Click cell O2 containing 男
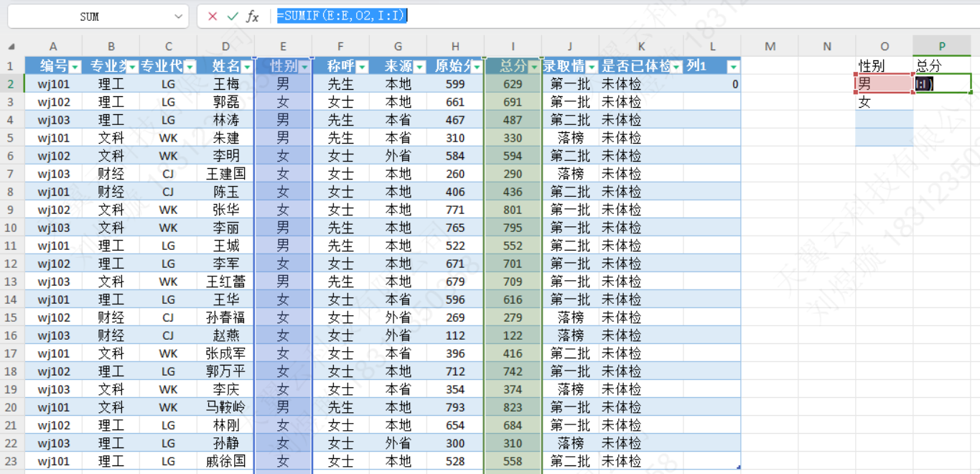980x474 pixels. pyautogui.click(x=884, y=84)
